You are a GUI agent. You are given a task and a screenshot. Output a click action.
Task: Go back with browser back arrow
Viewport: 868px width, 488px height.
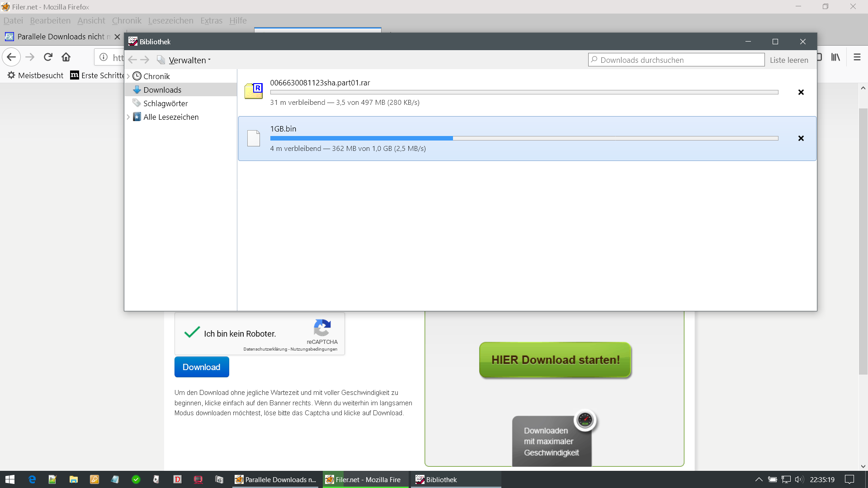tap(11, 57)
